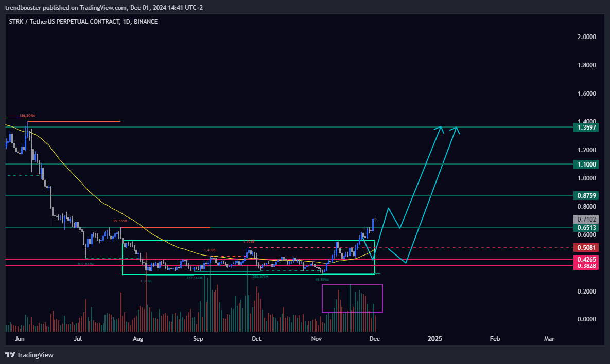This screenshot has height=364, width=610.
Task: Click the 99.555M volume annotation
Action: [x=120, y=221]
